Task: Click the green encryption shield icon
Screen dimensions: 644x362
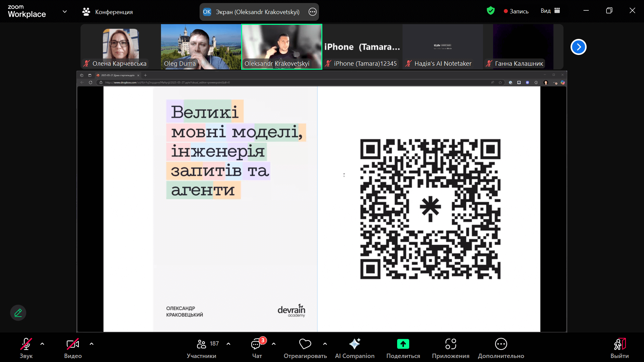Action: point(491,11)
